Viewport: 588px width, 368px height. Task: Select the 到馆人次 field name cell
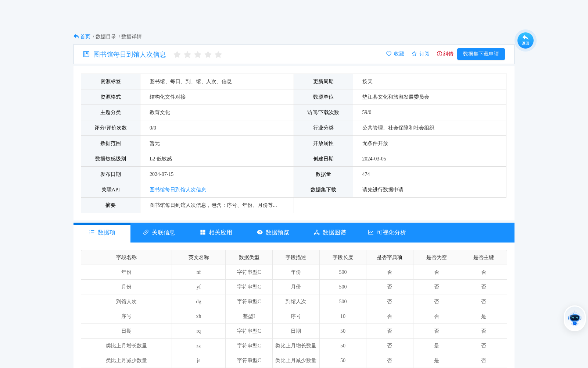point(126,301)
